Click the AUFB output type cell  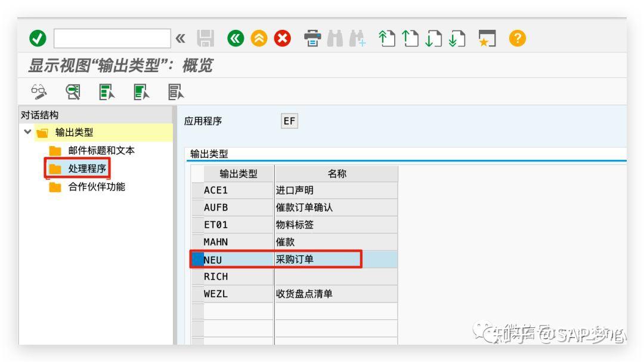point(239,208)
